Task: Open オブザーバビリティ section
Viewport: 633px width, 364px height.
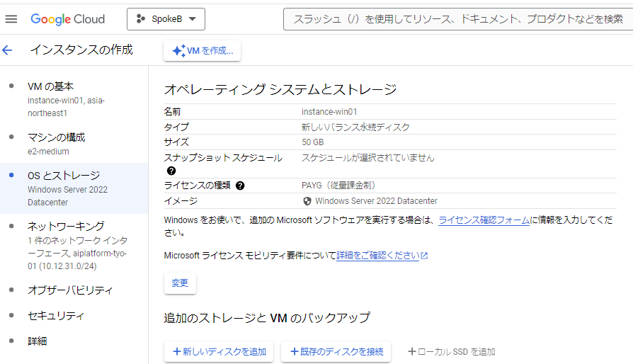Action: pyautogui.click(x=70, y=290)
